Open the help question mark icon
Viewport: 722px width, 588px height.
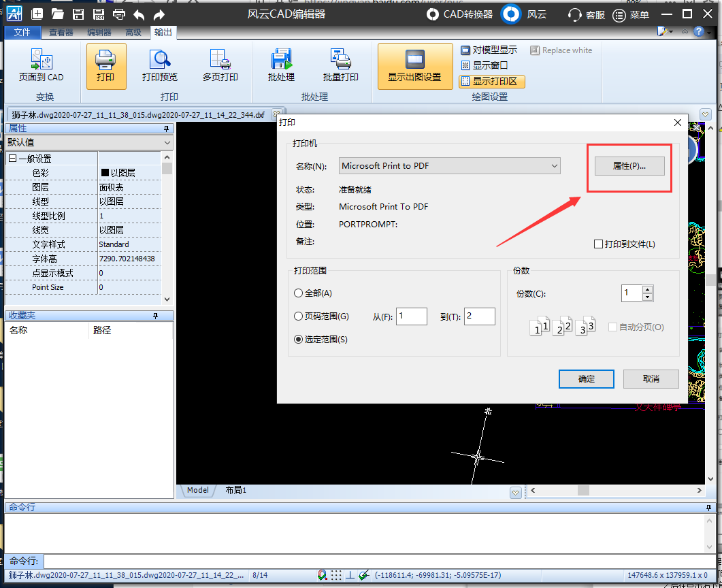tap(699, 31)
